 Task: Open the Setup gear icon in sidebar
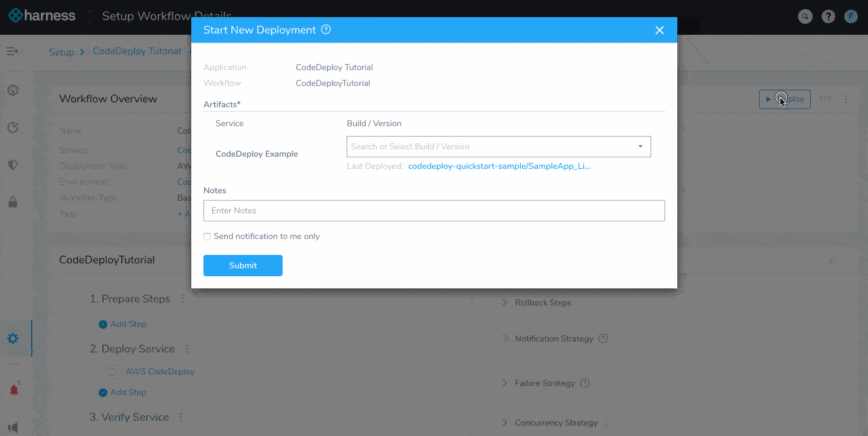click(13, 338)
